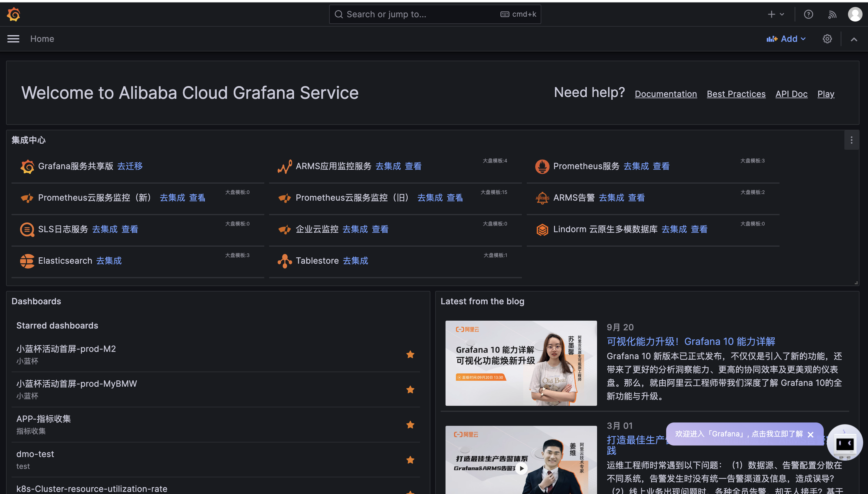868x494 pixels.
Task: Click the SLS日志服务 icon
Action: pyautogui.click(x=27, y=229)
